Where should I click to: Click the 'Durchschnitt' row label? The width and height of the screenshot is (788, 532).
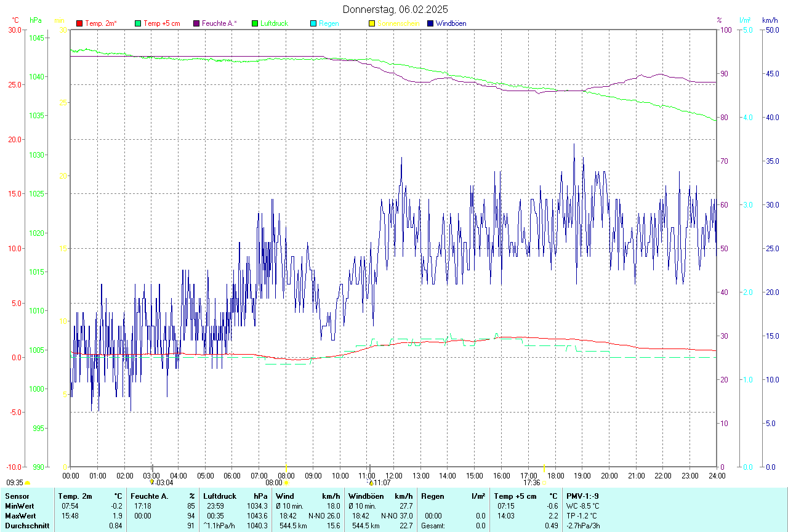coord(27,526)
